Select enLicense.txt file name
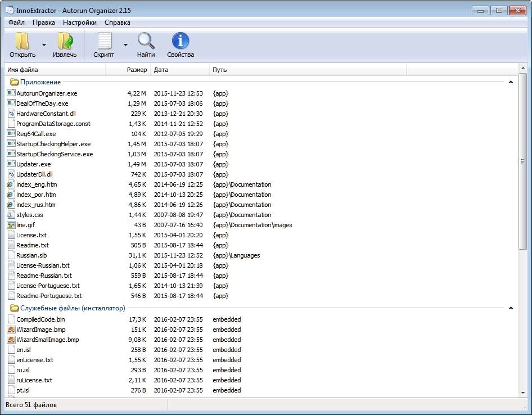Image resolution: width=532 pixels, height=415 pixels. click(x=35, y=360)
